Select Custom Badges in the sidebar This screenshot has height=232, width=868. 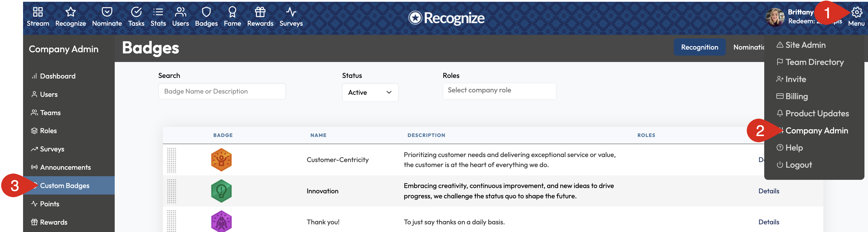pyautogui.click(x=65, y=186)
